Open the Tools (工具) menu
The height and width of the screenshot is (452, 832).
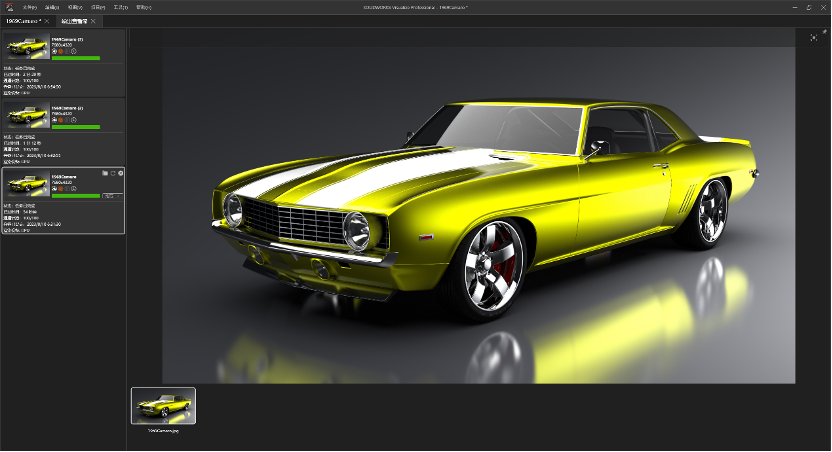pyautogui.click(x=120, y=7)
